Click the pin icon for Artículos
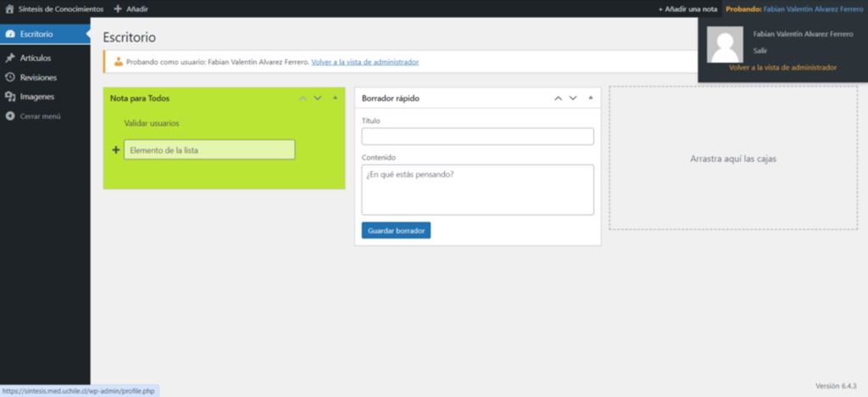Viewport: 868px width, 397px height. pyautogui.click(x=10, y=59)
